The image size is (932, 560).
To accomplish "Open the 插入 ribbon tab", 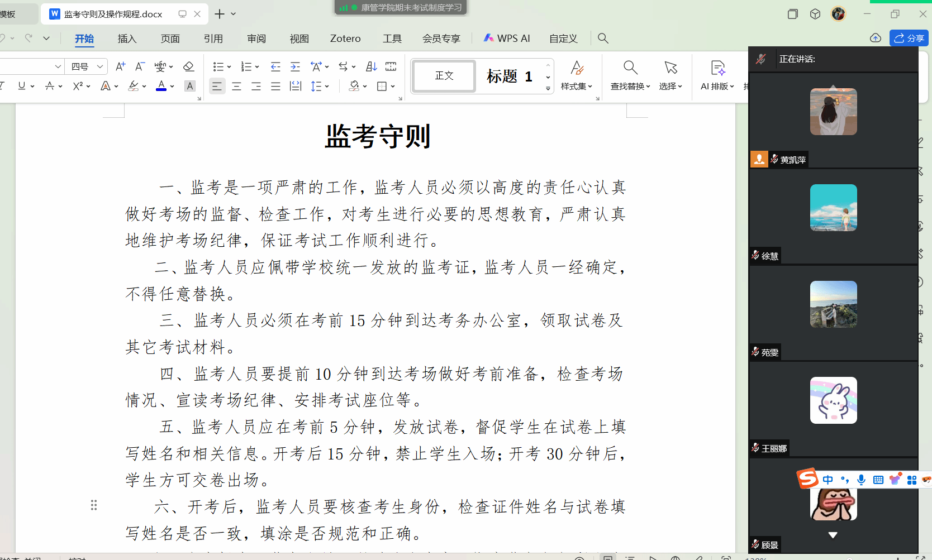I will click(127, 39).
